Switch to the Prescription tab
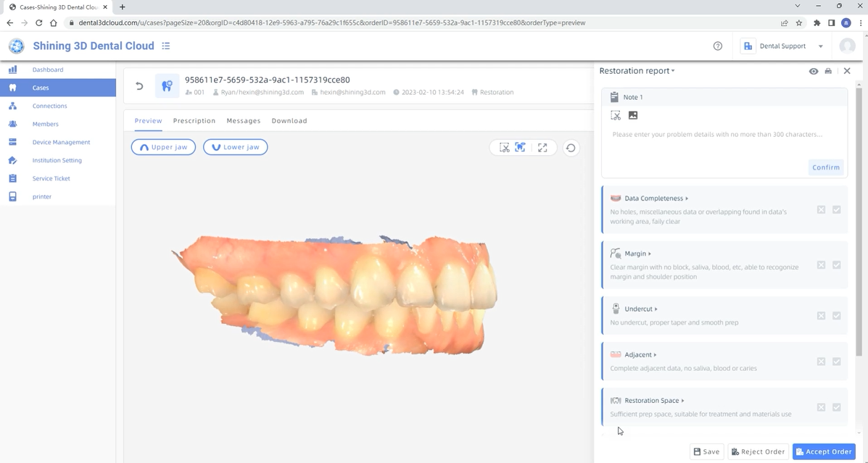 point(194,120)
